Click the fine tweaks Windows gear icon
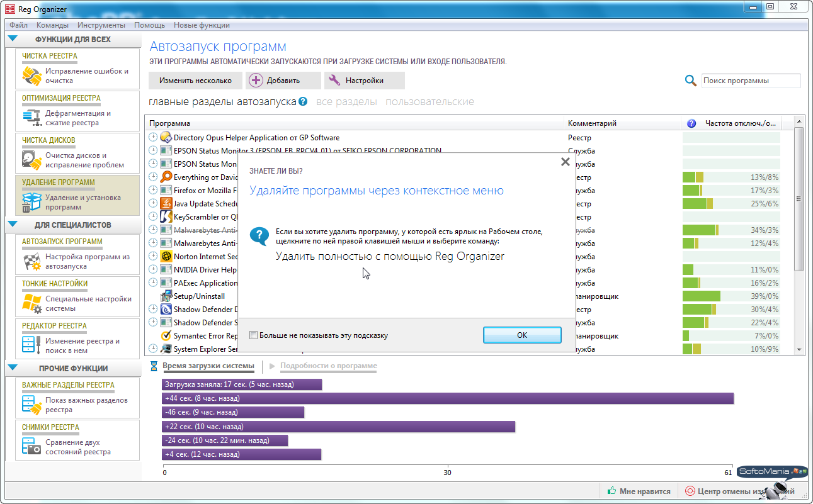The height and width of the screenshot is (504, 813). pyautogui.click(x=31, y=303)
